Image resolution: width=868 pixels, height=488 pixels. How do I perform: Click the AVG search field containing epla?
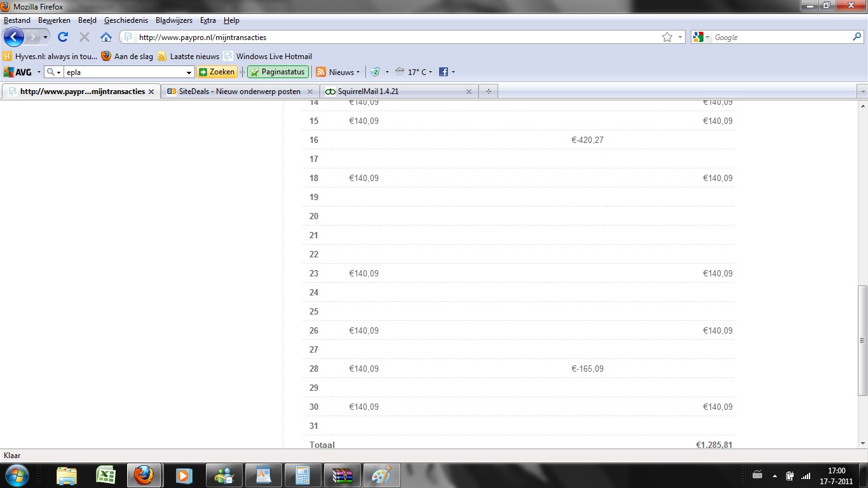point(124,72)
